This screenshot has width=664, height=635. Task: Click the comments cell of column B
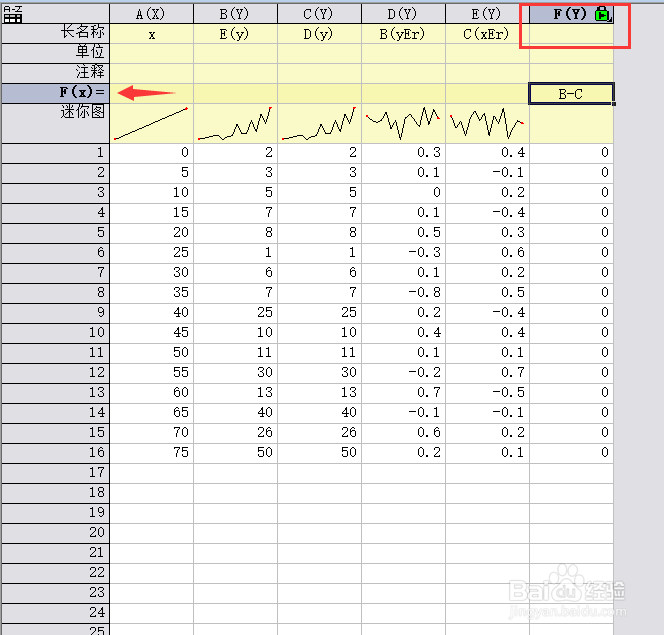click(x=235, y=73)
